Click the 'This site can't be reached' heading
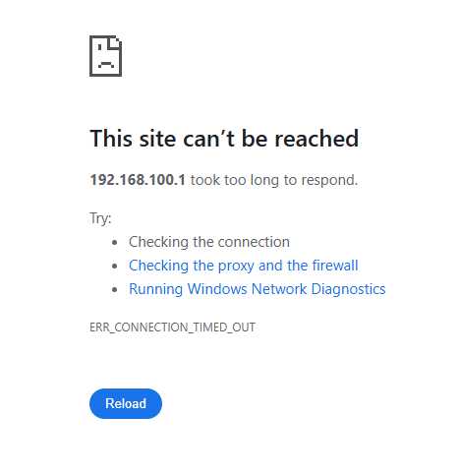The height and width of the screenshot is (476, 460). [x=224, y=139]
